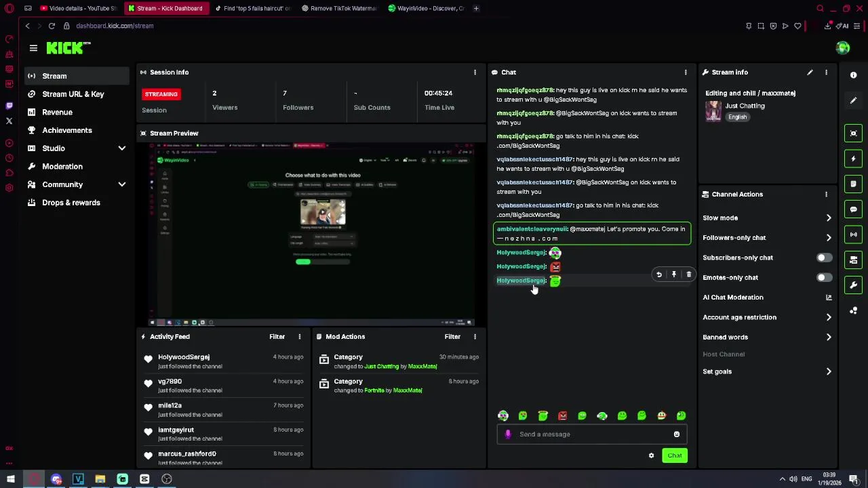
Task: Open Session Info three-dot menu
Action: click(x=475, y=73)
